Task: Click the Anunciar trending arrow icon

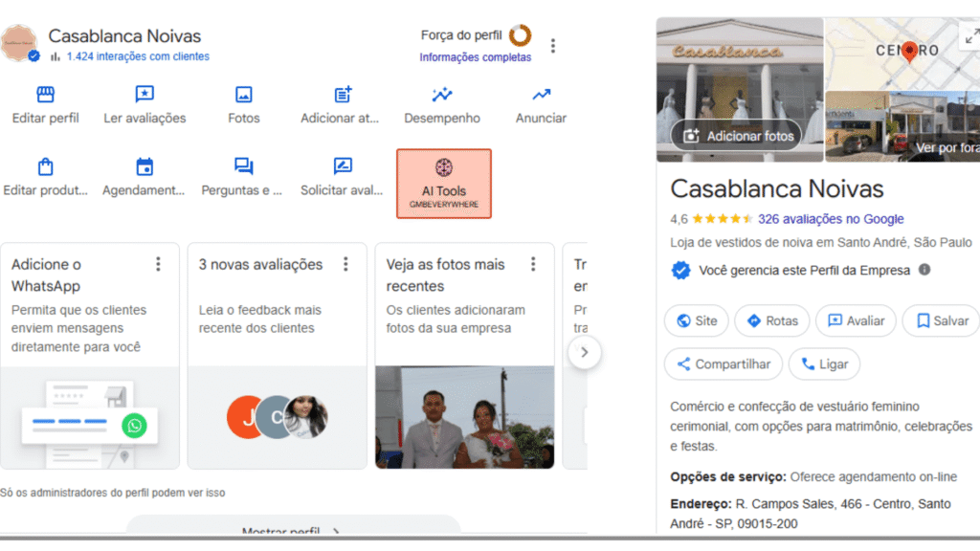Action: click(x=542, y=95)
